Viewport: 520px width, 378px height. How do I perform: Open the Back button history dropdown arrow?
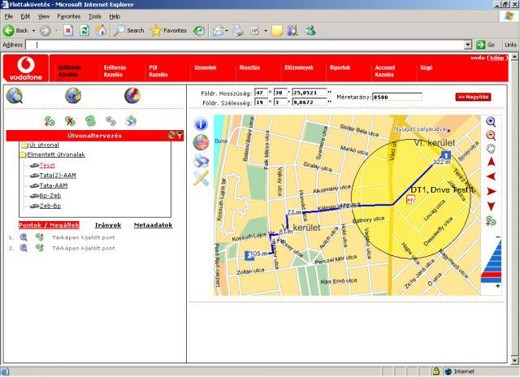click(x=34, y=31)
